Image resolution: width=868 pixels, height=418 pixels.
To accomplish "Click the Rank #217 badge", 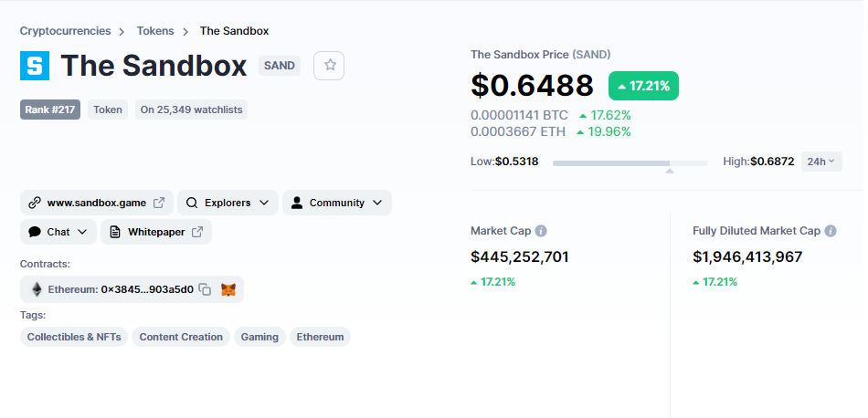I will pyautogui.click(x=50, y=110).
